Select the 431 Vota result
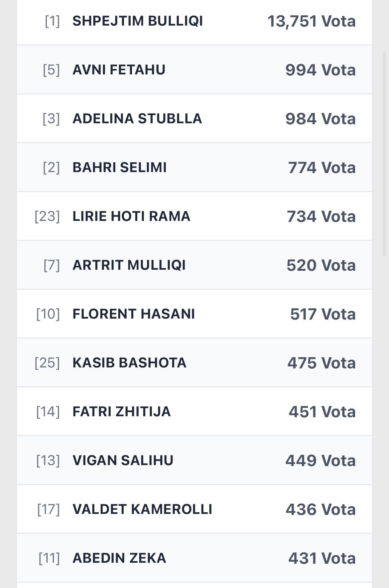 click(322, 558)
